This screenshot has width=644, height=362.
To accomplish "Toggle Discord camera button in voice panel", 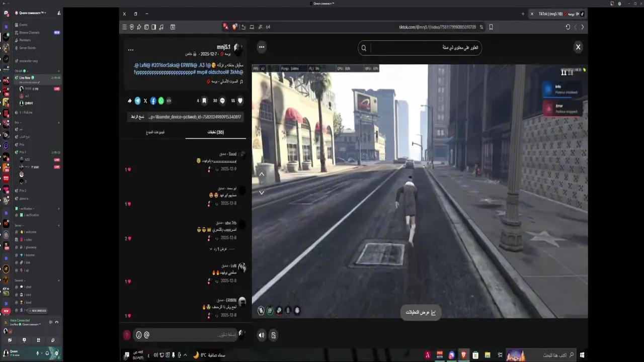I will tap(10, 340).
